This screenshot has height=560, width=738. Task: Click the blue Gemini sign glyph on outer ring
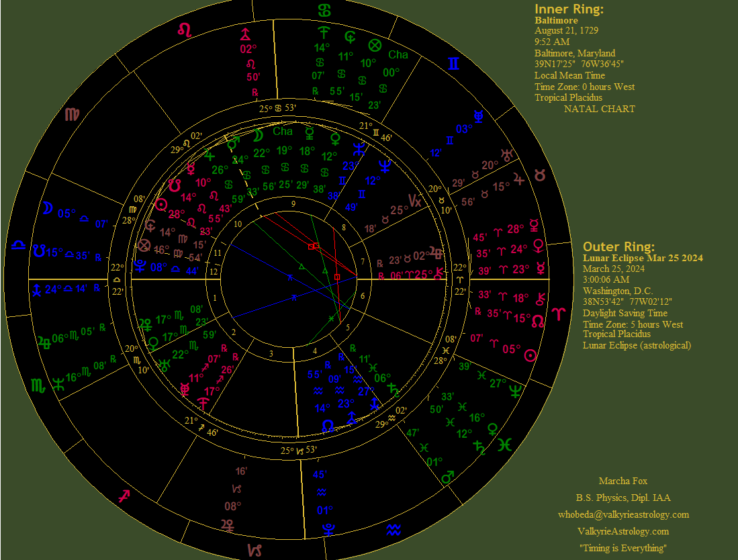(x=455, y=64)
